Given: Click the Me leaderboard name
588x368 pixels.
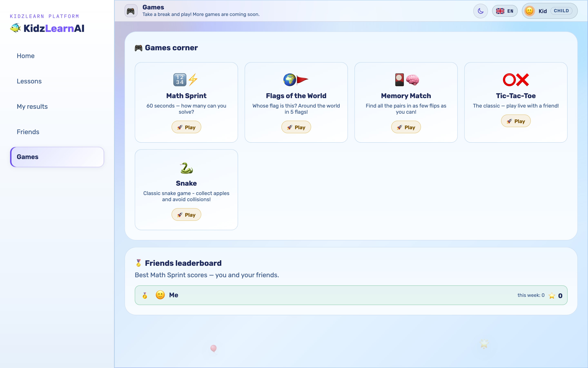Looking at the screenshot, I should [174, 295].
